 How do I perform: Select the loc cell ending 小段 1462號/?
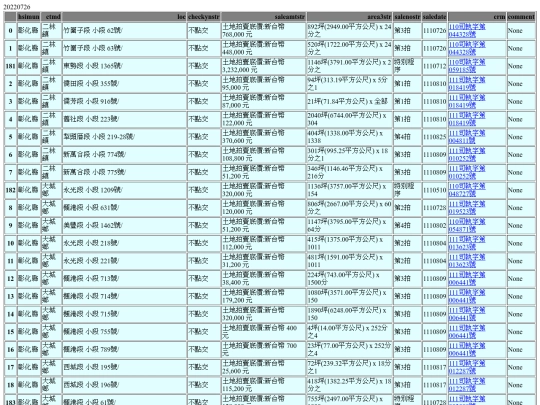coord(124,226)
